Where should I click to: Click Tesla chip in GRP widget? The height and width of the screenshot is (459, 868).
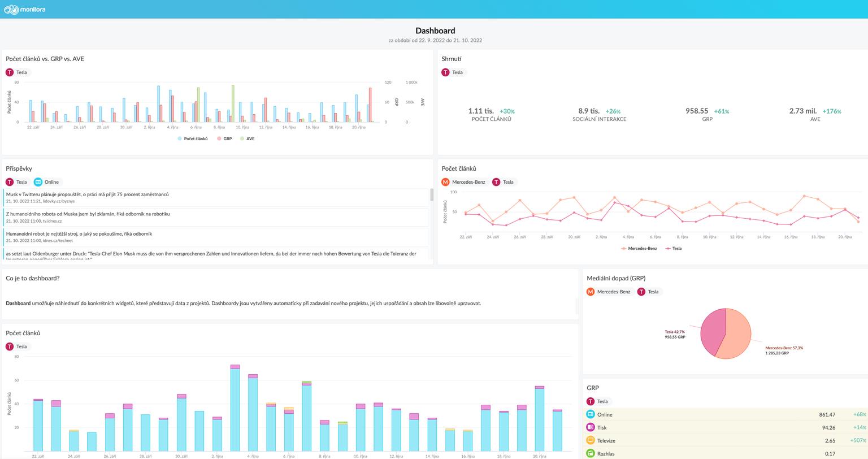tap(598, 401)
